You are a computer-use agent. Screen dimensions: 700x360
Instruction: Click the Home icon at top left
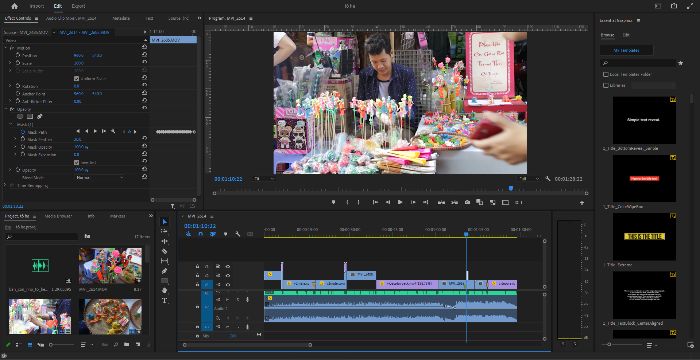point(14,6)
